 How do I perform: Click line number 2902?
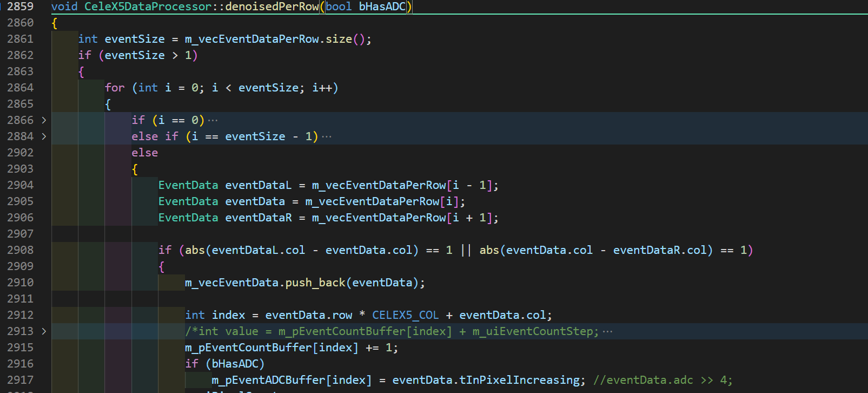pyautogui.click(x=21, y=153)
